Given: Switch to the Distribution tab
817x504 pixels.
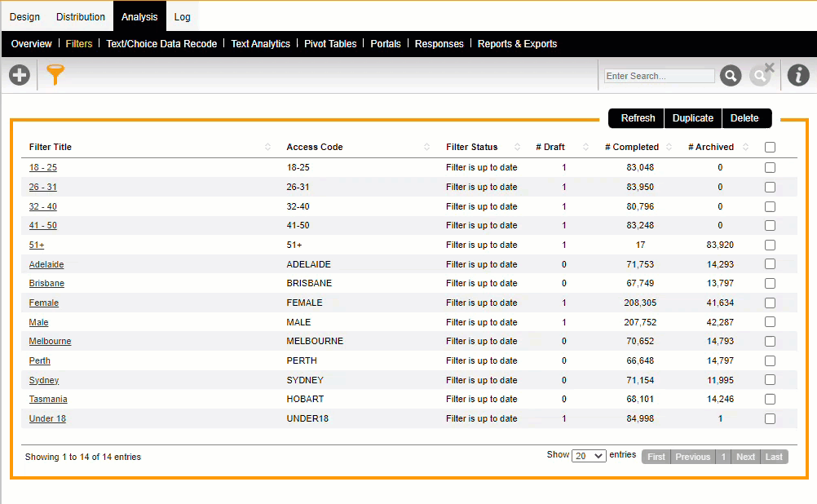Looking at the screenshot, I should point(81,16).
